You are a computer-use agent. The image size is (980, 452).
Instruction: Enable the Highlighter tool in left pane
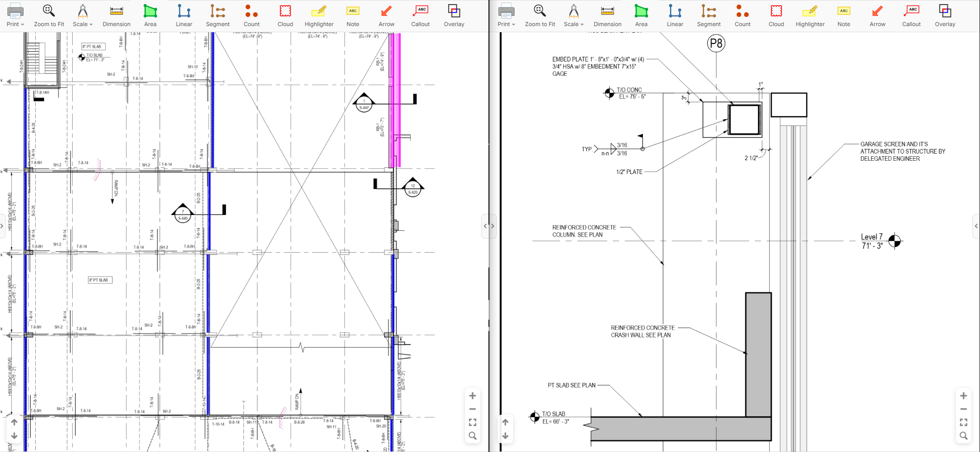(x=319, y=15)
